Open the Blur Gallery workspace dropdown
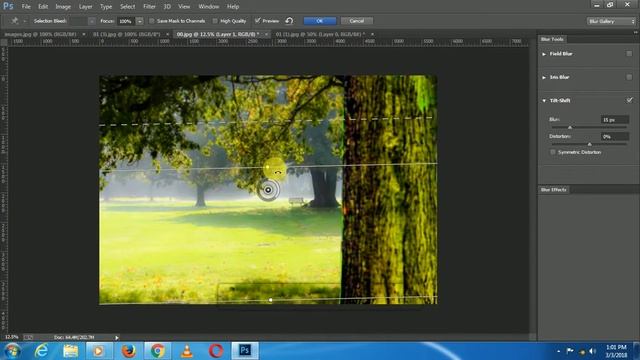 click(x=611, y=21)
